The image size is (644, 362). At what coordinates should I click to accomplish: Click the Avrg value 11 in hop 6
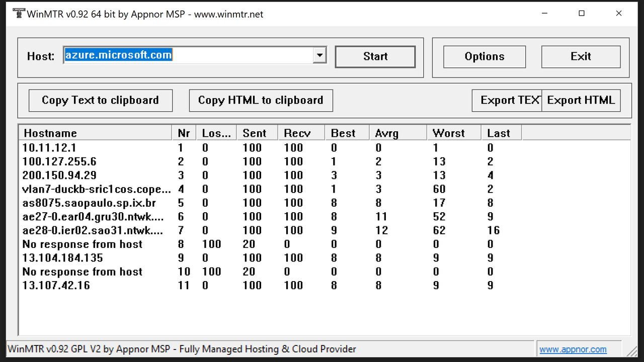[381, 217]
